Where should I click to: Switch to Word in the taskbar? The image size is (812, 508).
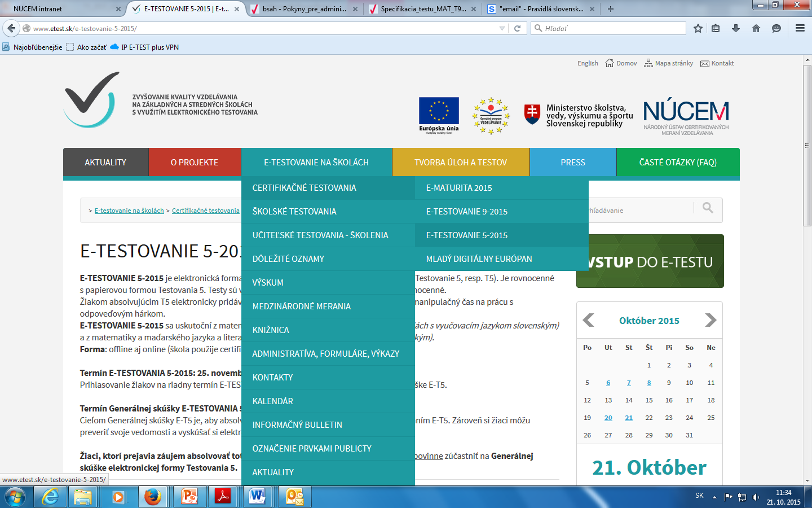[x=257, y=497]
